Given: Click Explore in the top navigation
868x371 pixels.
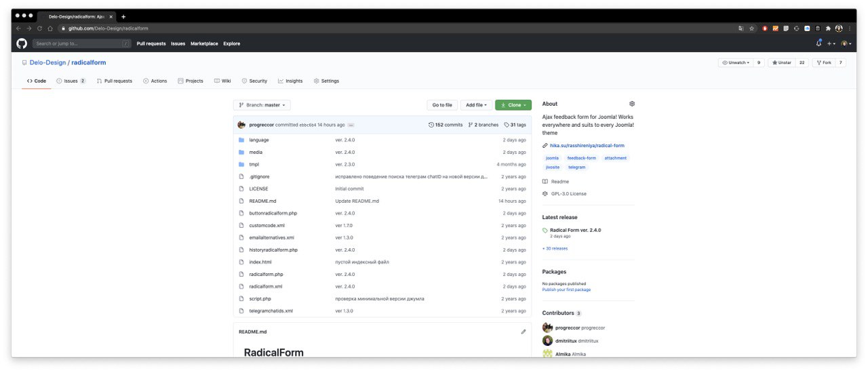Looking at the screenshot, I should [x=232, y=43].
